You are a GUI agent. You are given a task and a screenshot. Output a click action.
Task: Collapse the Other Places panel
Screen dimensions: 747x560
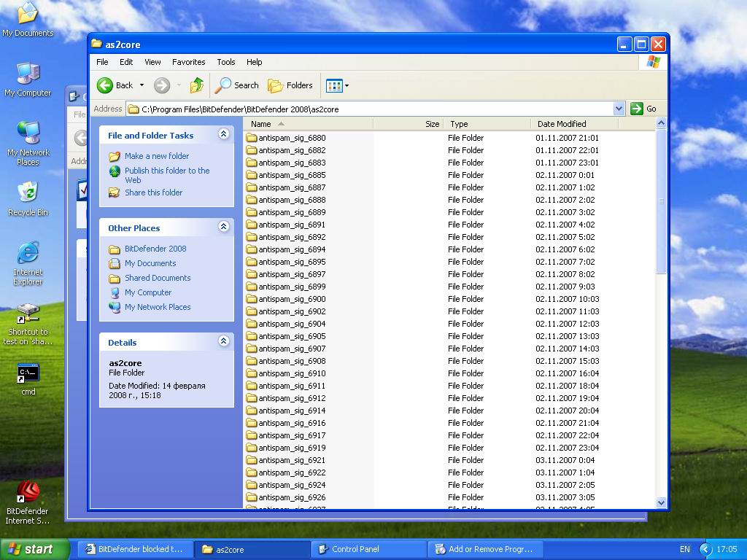[x=223, y=227]
